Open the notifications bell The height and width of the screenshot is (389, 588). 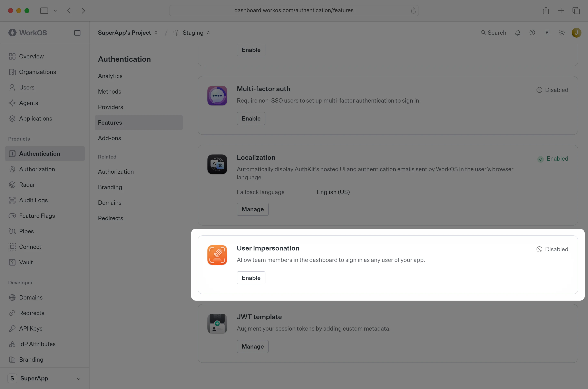click(x=518, y=33)
